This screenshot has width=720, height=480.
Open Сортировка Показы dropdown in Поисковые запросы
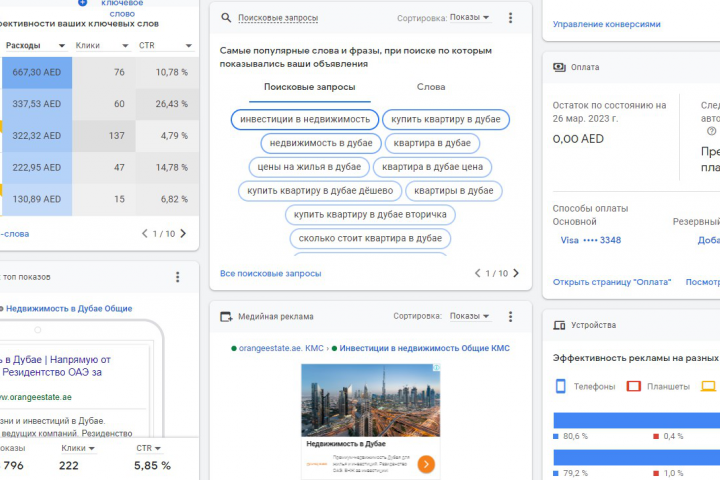[x=469, y=17]
